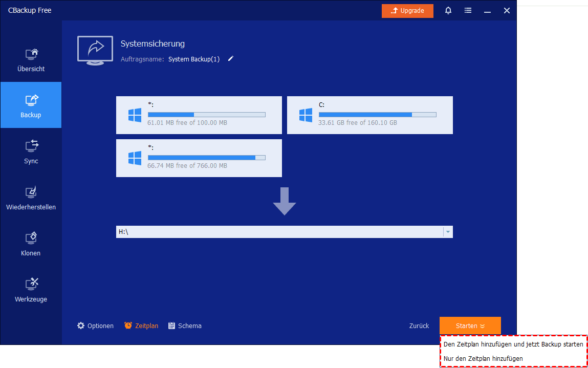This screenshot has width=588, height=368.
Task: Open Optionen backup settings
Action: [x=95, y=326]
